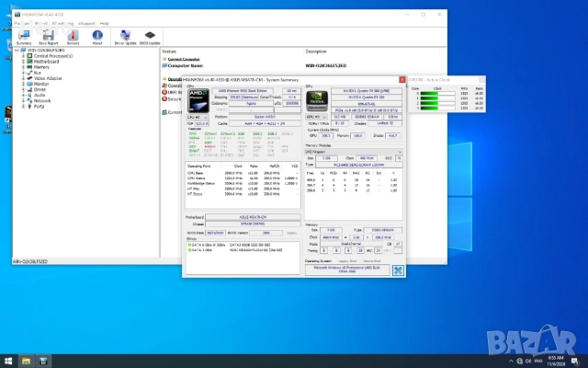Click the NVIDIA Quadro GPU logo
The image size is (588, 368).
click(x=317, y=100)
